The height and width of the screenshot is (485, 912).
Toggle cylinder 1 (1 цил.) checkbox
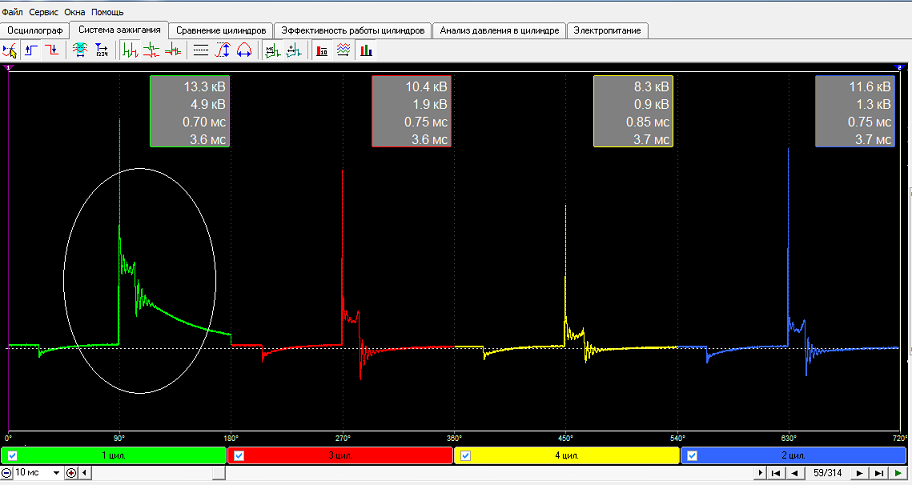point(12,456)
